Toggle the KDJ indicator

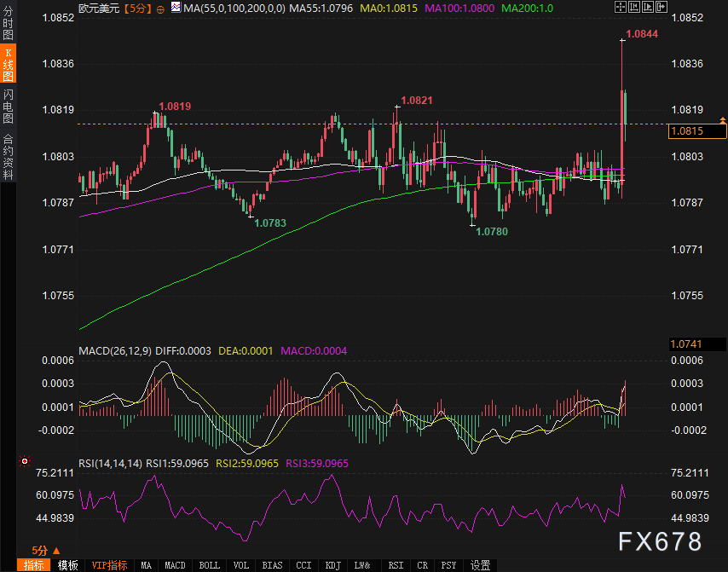point(332,565)
